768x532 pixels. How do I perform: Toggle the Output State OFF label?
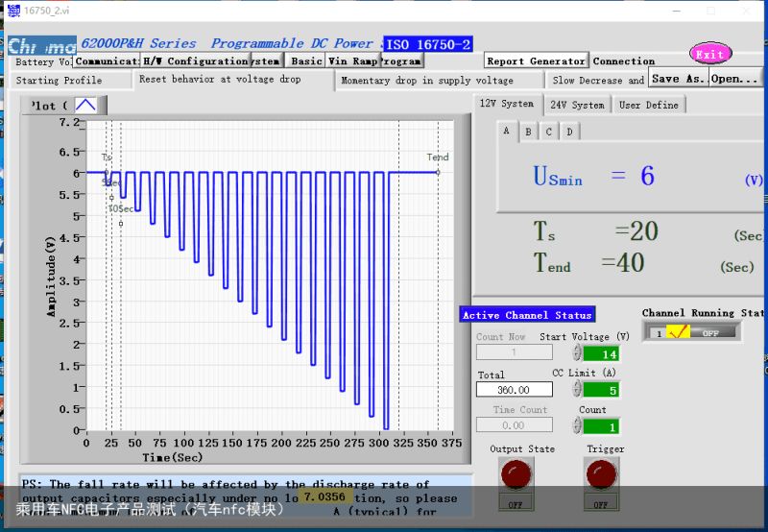[516, 503]
